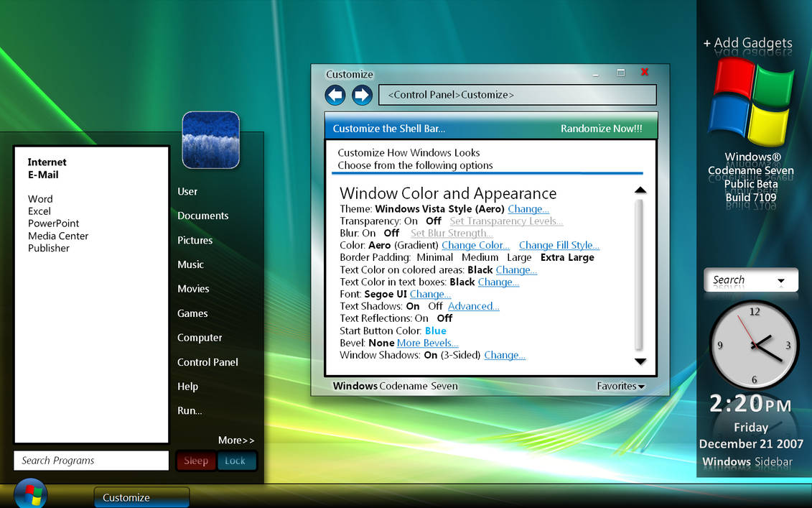Click Set Blur Strength... link
Viewport: 812px width, 508px height.
[451, 234]
